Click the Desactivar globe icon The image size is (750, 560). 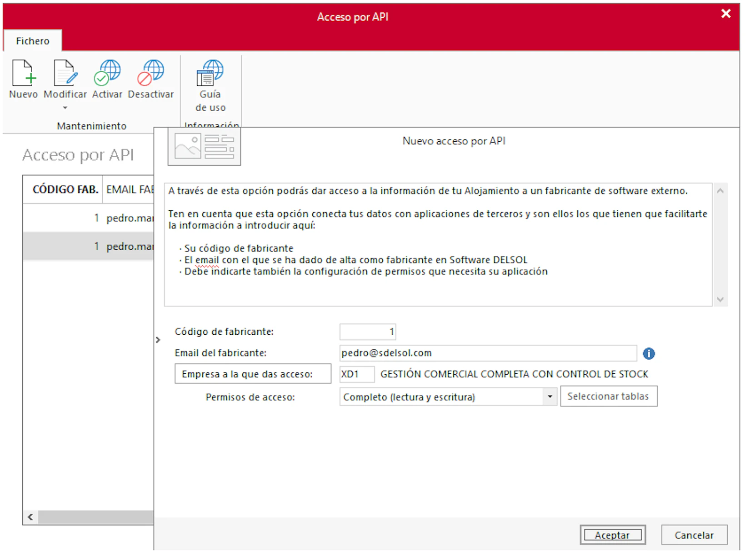tap(150, 73)
